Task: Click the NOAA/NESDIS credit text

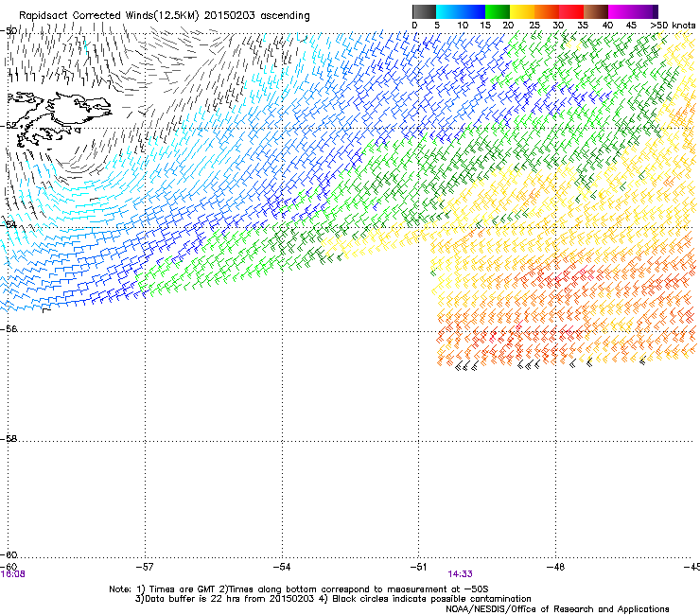Action: 557,609
